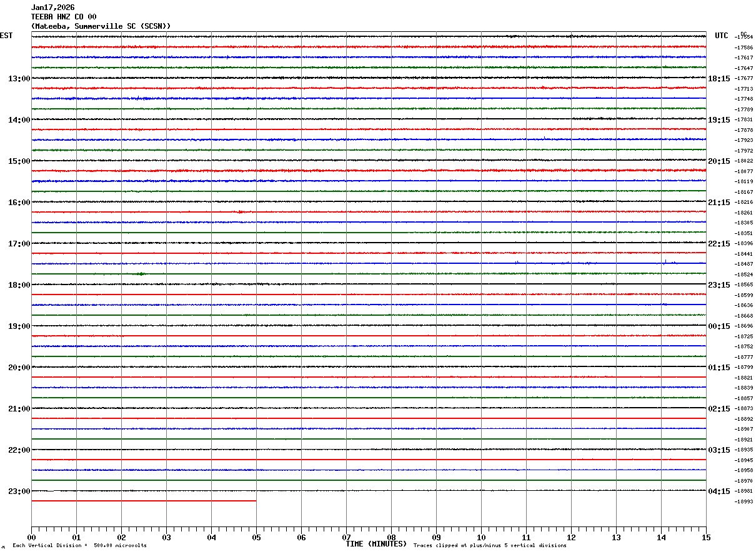Click the 14:00 EST time label

[x=19, y=120]
